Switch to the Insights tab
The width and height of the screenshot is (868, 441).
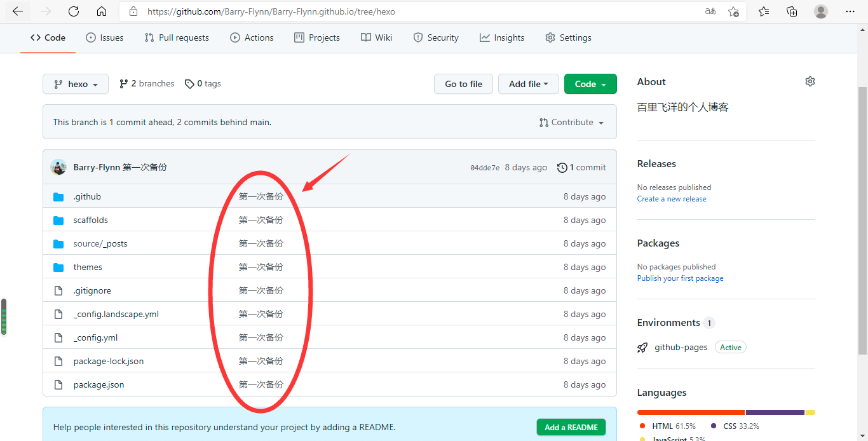[x=502, y=37]
